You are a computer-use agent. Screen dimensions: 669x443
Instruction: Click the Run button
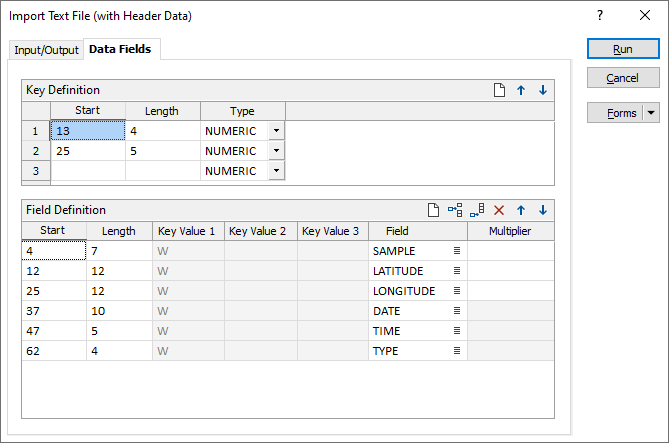(623, 49)
